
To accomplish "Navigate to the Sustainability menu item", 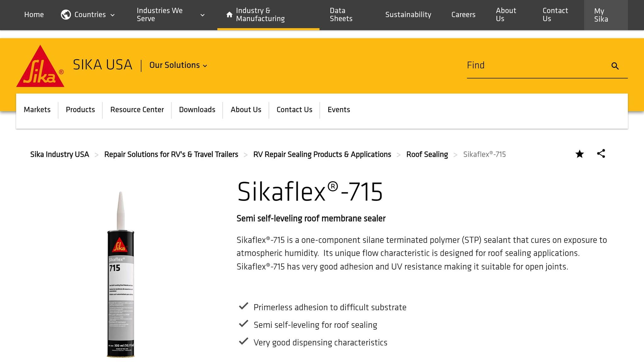I will tap(408, 14).
